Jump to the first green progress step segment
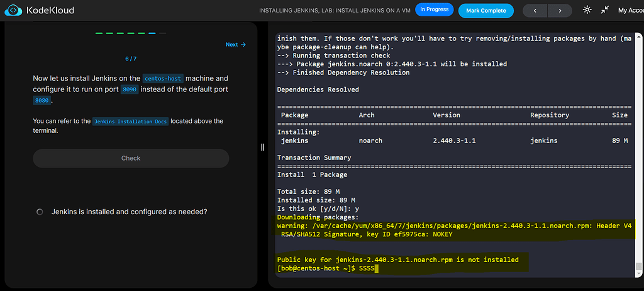Image resolution: width=644 pixels, height=291 pixels. (x=99, y=33)
